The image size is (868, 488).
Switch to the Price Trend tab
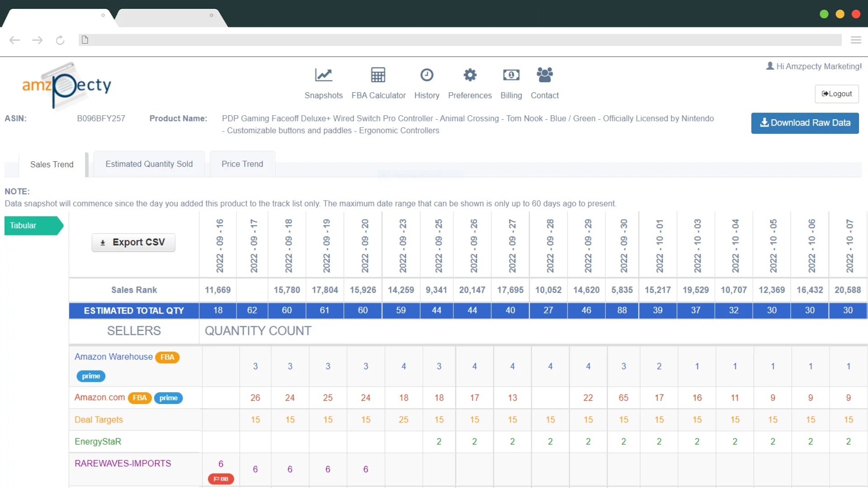point(242,164)
